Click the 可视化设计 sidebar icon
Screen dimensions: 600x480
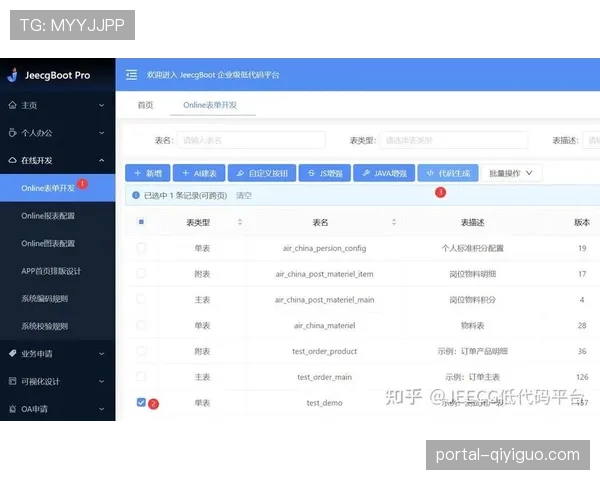pos(13,381)
